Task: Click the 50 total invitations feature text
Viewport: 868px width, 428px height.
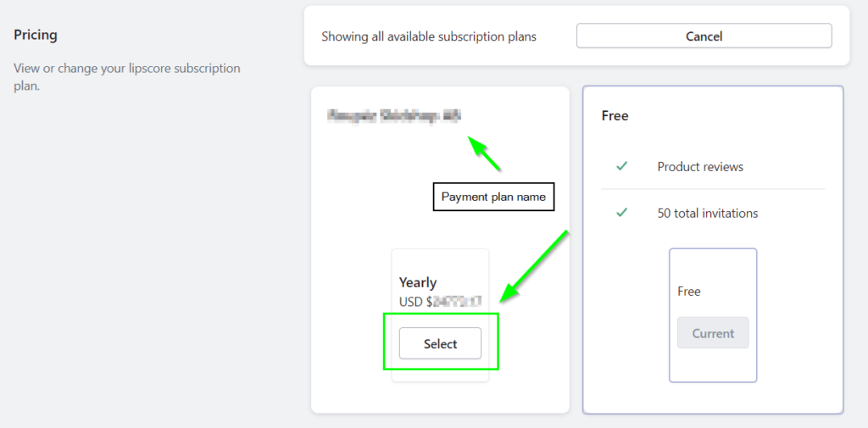Action: [x=708, y=213]
